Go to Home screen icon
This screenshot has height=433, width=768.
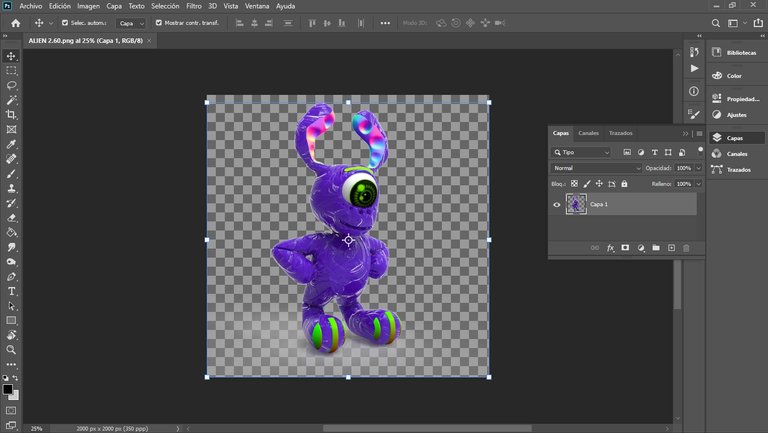pos(16,23)
